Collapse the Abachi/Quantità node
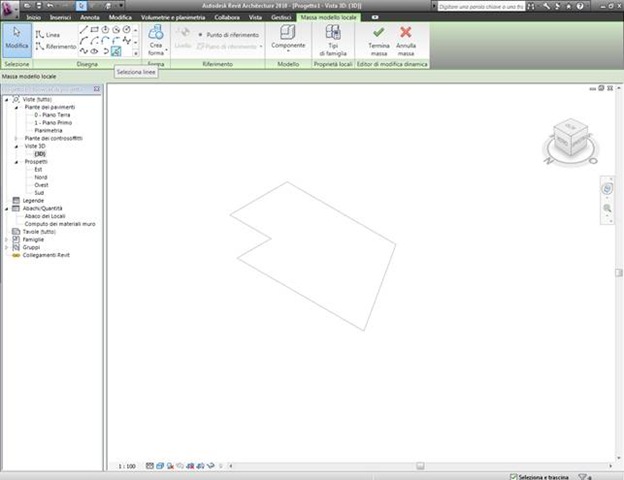Image resolution: width=624 pixels, height=480 pixels. pos(7,209)
